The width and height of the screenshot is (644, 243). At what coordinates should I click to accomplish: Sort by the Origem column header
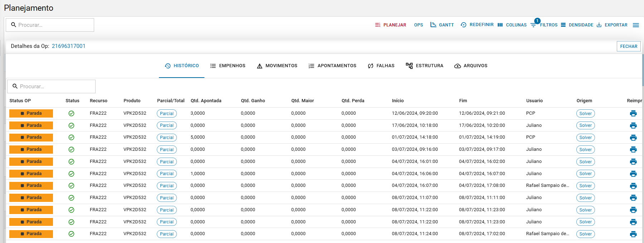click(584, 101)
